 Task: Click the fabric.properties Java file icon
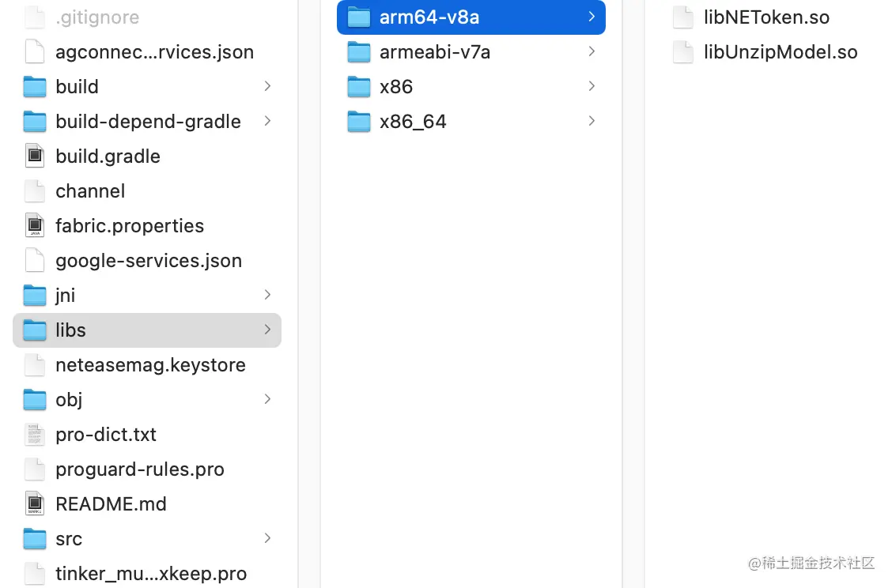[x=35, y=226]
